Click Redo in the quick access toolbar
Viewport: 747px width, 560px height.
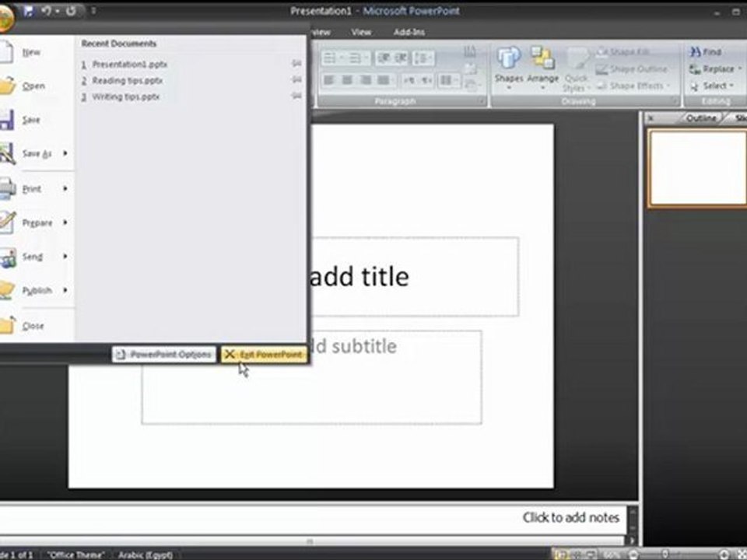point(72,10)
